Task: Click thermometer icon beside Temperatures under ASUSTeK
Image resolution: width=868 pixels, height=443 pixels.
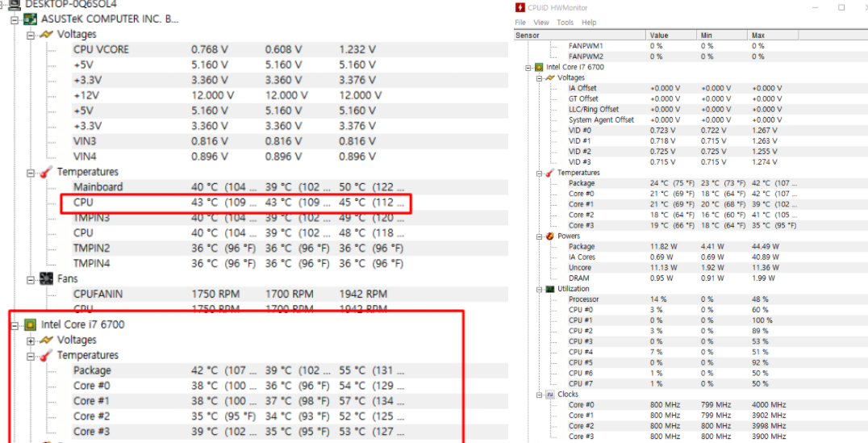Action: point(47,172)
